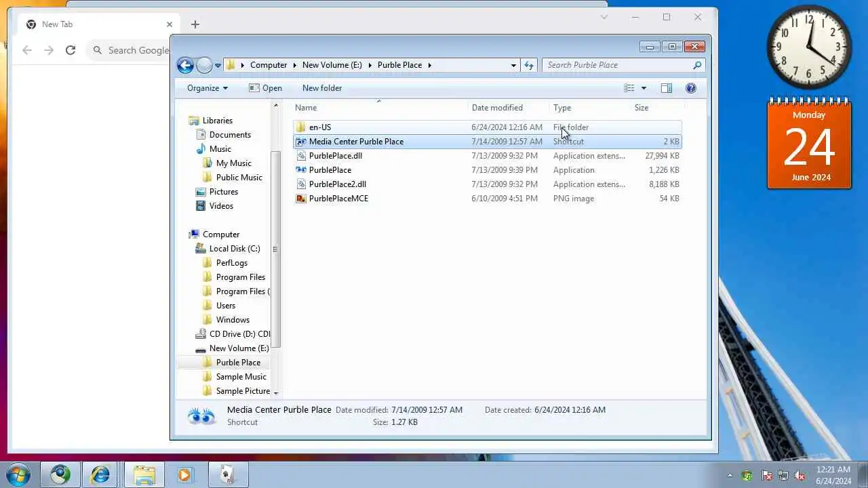Open address bar previous locations dropdown
This screenshot has width=868, height=488.
click(x=513, y=65)
